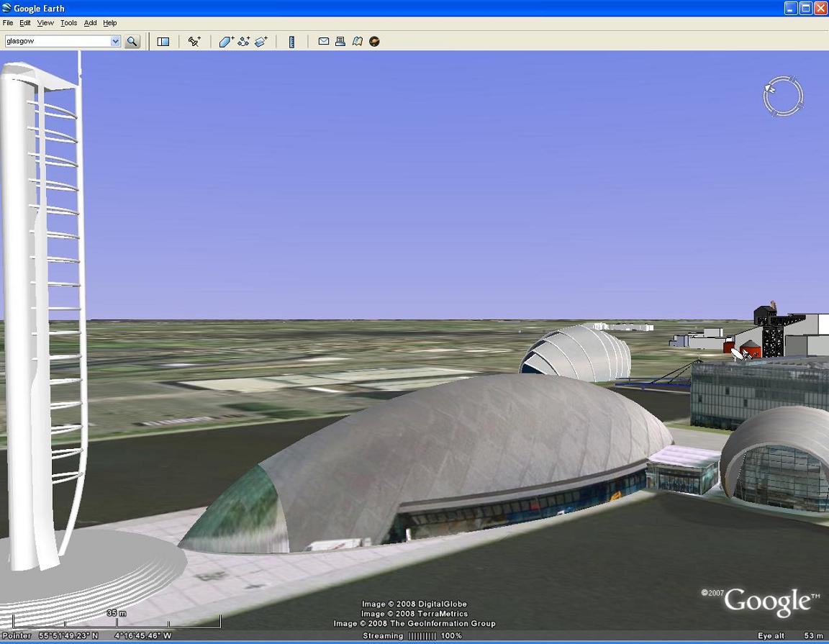Click the Add Image Overlay icon
Image resolution: width=829 pixels, height=644 pixels.
pyautogui.click(x=261, y=42)
